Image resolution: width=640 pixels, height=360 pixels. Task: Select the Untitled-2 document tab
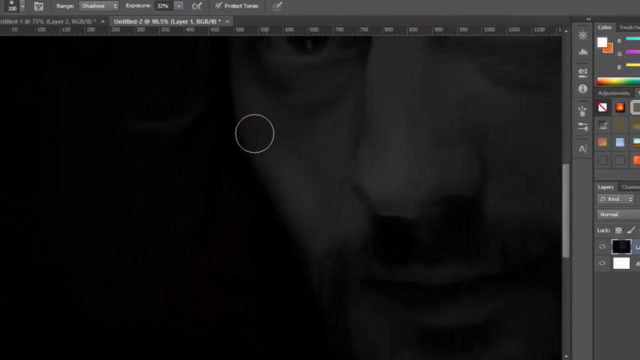click(167, 21)
